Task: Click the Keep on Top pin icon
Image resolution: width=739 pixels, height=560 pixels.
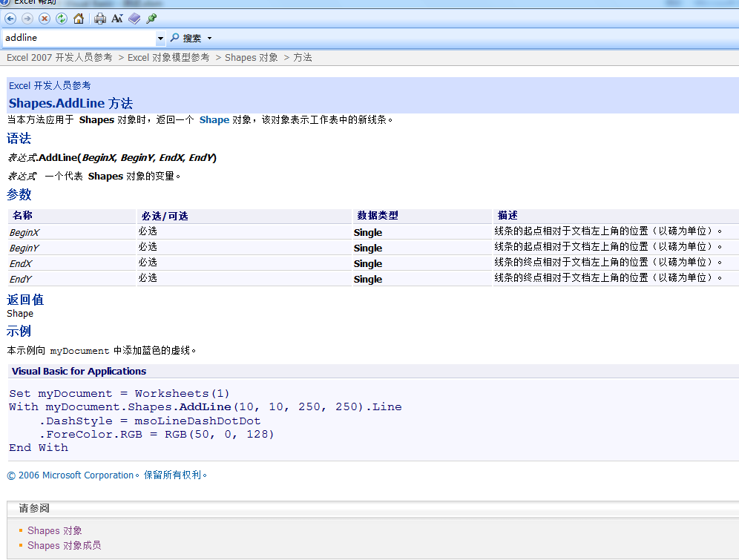Action: [151, 19]
